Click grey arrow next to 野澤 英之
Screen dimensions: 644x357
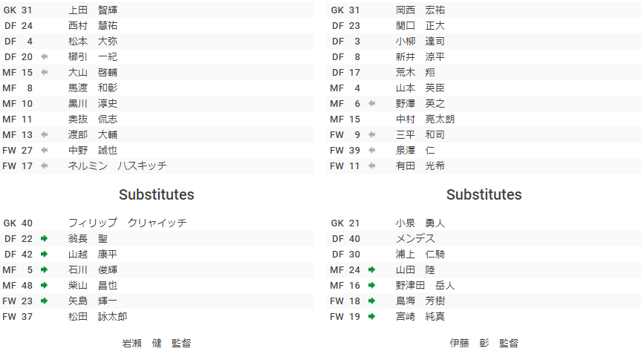pos(372,104)
